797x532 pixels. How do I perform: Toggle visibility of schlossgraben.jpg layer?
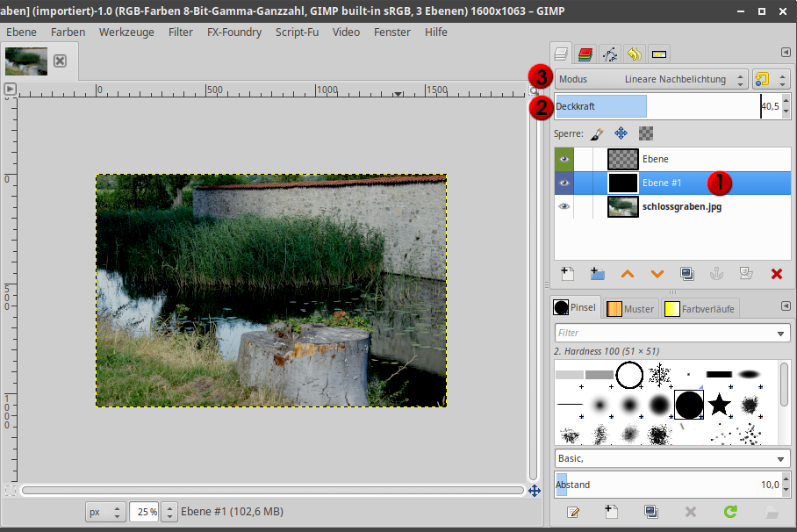(x=564, y=206)
